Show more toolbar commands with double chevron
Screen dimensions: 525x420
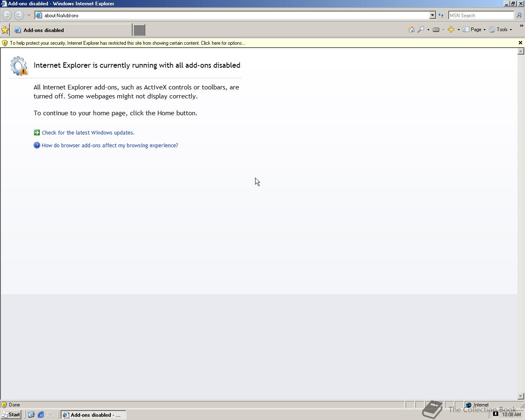click(521, 26)
